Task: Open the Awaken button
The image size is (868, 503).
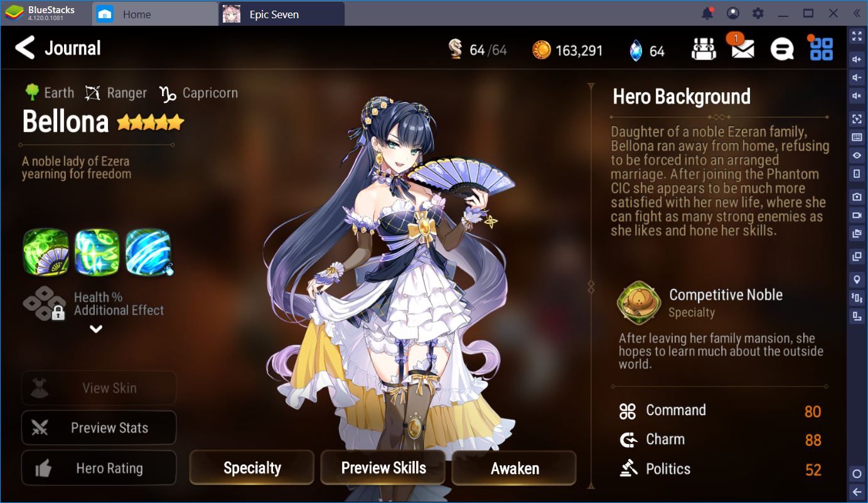Action: click(x=515, y=468)
